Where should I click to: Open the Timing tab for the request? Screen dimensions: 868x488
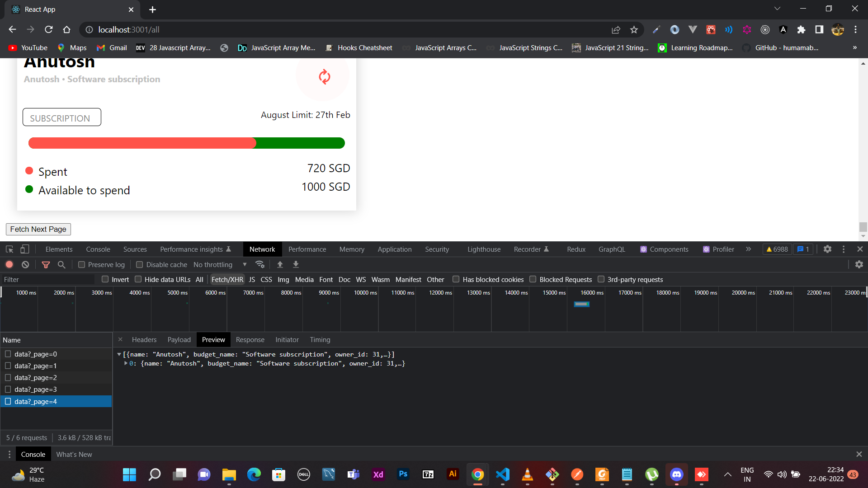click(x=320, y=339)
